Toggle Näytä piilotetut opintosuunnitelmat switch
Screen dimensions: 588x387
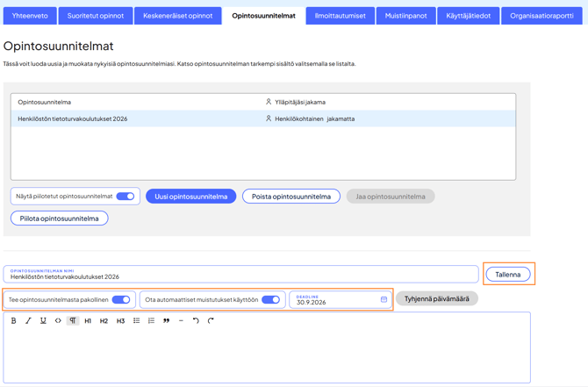(x=125, y=197)
